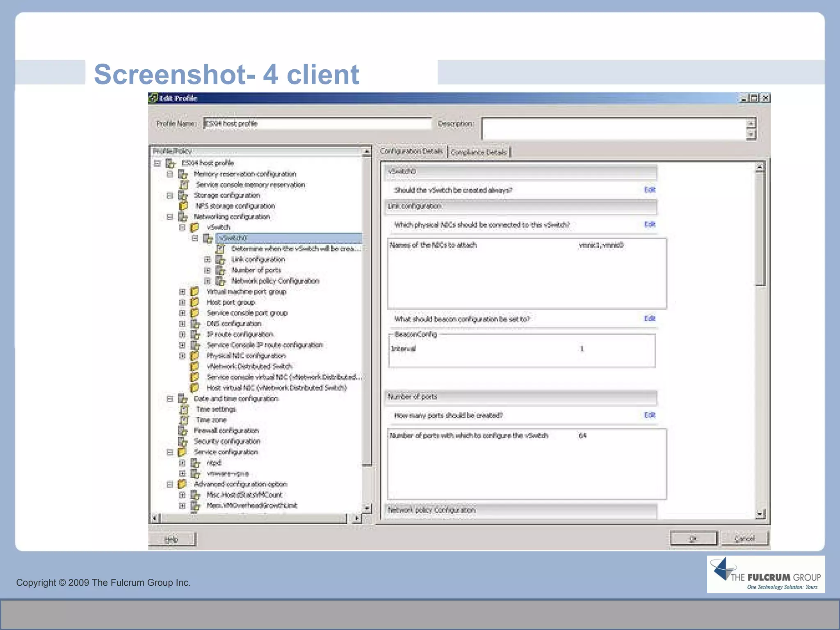Click the Security configuration icon

point(183,441)
